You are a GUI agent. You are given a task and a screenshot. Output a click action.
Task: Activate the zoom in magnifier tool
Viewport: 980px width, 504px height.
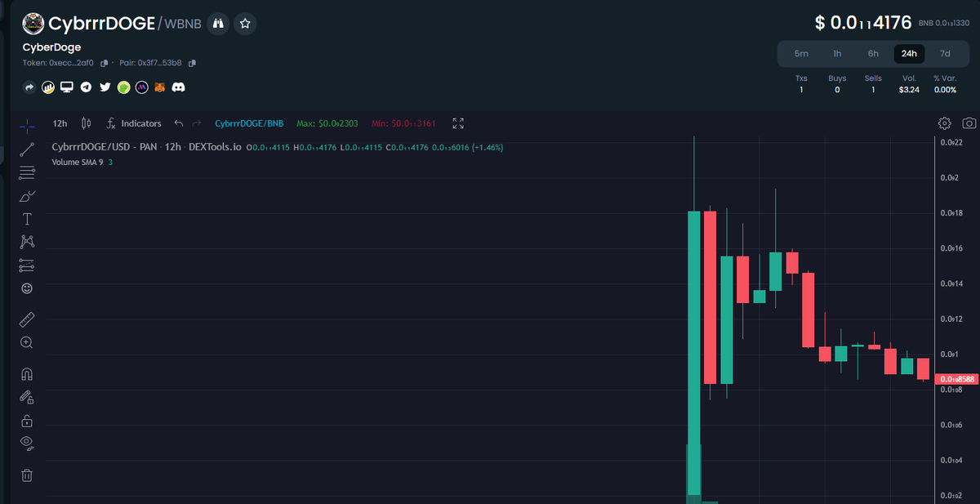27,342
